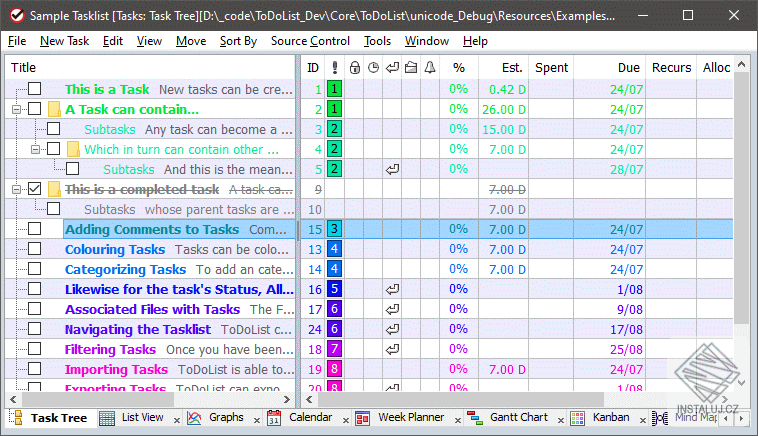Image resolution: width=758 pixels, height=436 pixels.
Task: Click the file link column header icon
Action: click(411, 68)
